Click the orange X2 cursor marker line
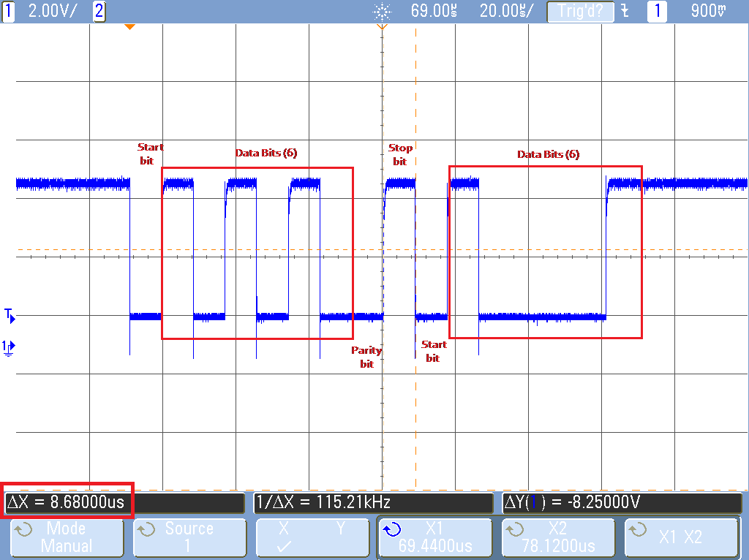The width and height of the screenshot is (749, 560). pyautogui.click(x=415, y=256)
